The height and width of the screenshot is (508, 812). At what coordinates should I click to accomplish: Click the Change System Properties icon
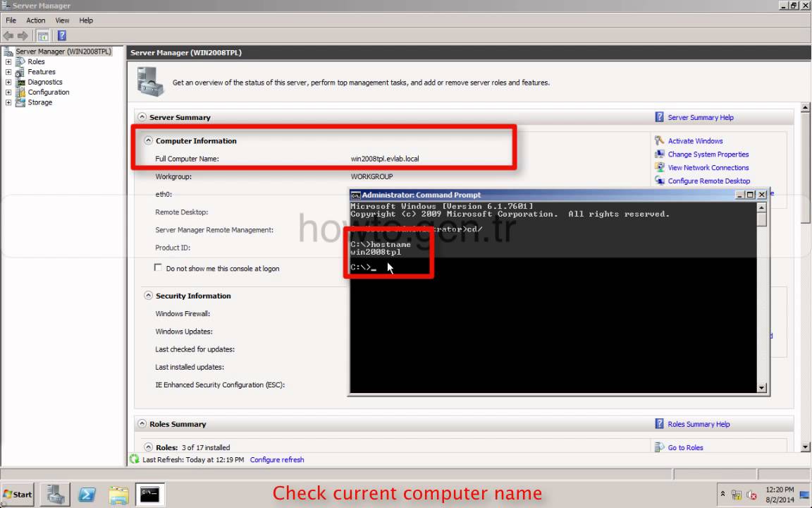(659, 154)
